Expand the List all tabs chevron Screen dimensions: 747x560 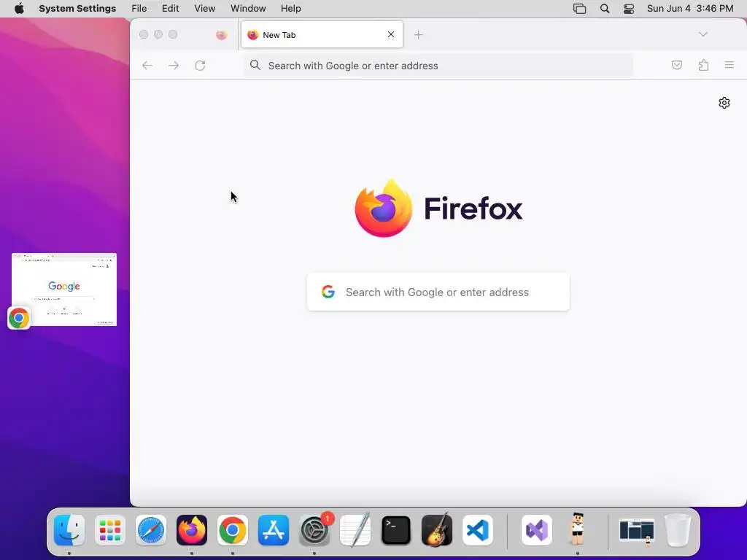click(x=703, y=34)
